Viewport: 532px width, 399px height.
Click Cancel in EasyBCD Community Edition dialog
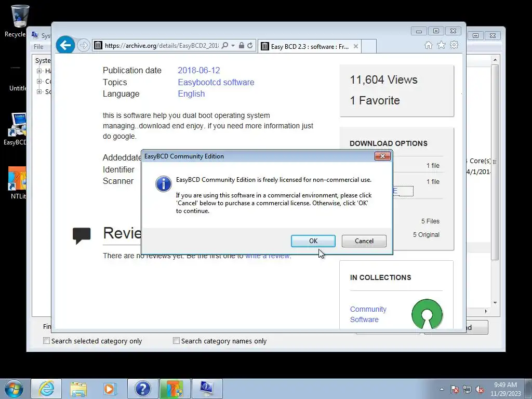tap(364, 241)
